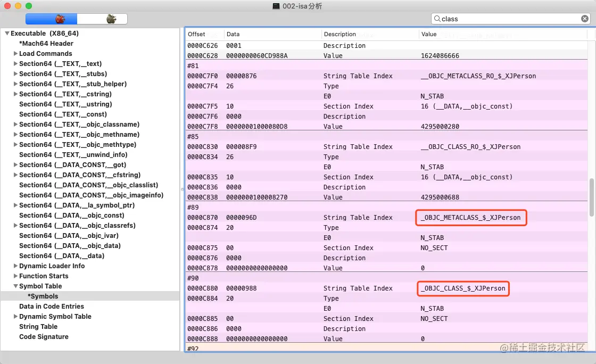
Task: Expand Section64 (__TEXT,__text) node
Action: (15, 64)
